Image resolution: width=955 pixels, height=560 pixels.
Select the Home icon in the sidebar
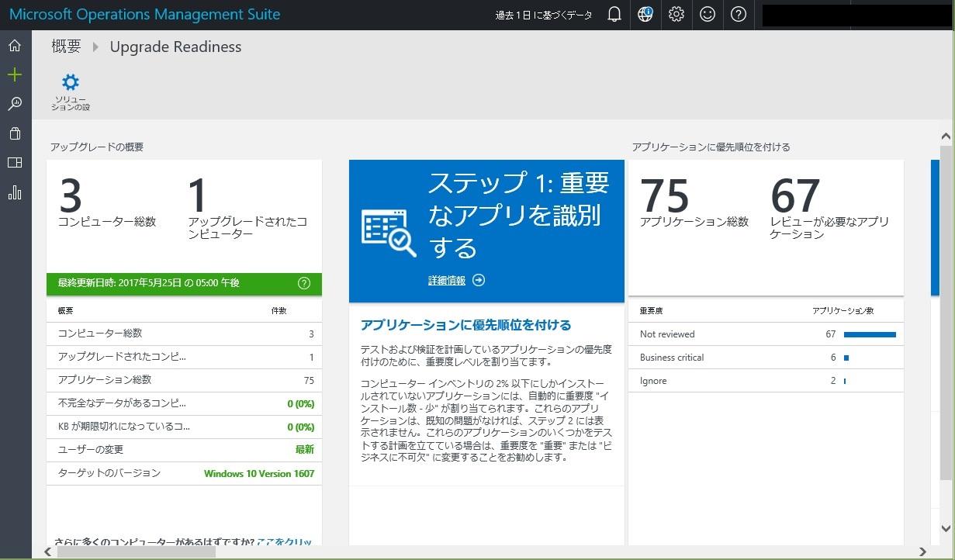click(14, 45)
